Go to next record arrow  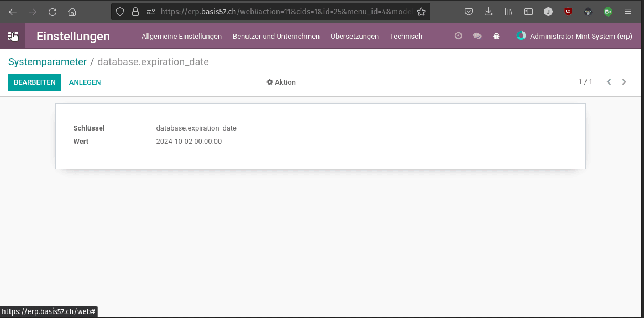click(624, 82)
